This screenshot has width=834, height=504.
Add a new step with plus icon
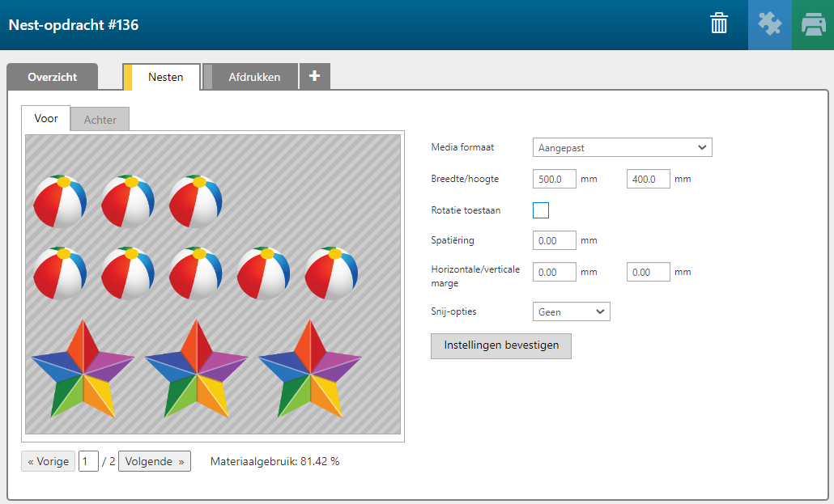(314, 77)
